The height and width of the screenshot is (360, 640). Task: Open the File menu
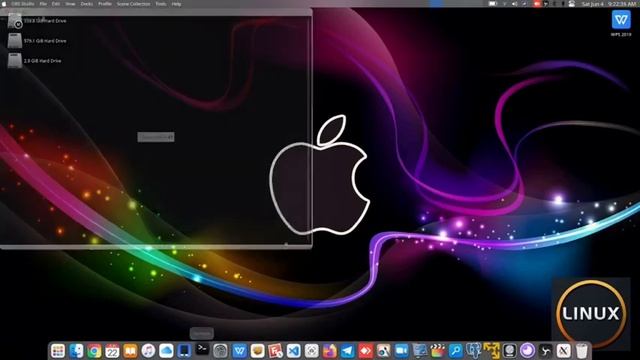click(x=43, y=4)
